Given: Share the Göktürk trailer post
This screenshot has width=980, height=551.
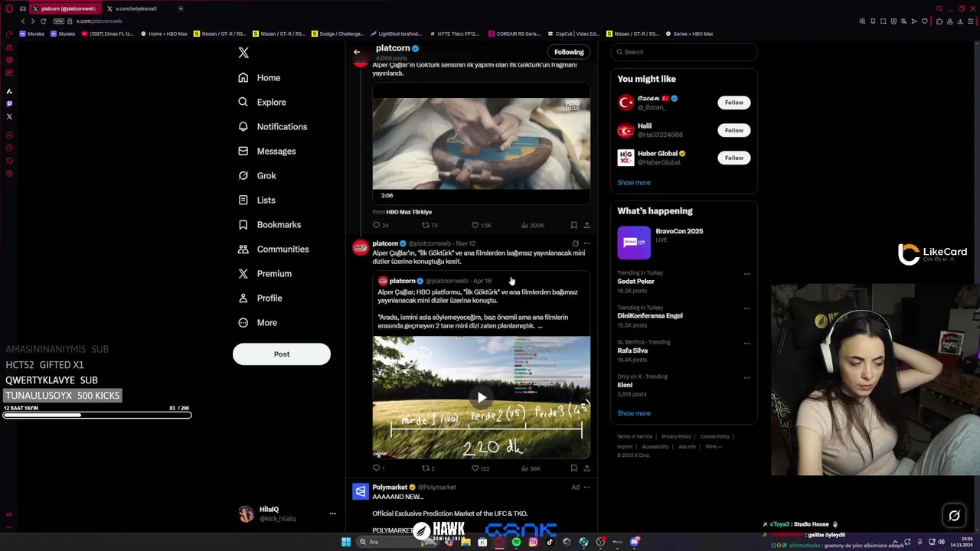Looking at the screenshot, I should pos(586,226).
